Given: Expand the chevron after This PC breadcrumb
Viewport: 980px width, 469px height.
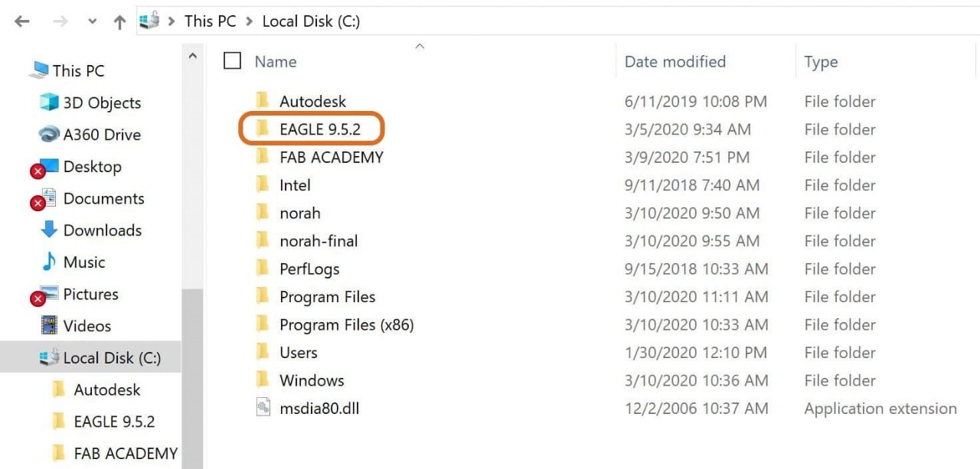Looking at the screenshot, I should 250,21.
